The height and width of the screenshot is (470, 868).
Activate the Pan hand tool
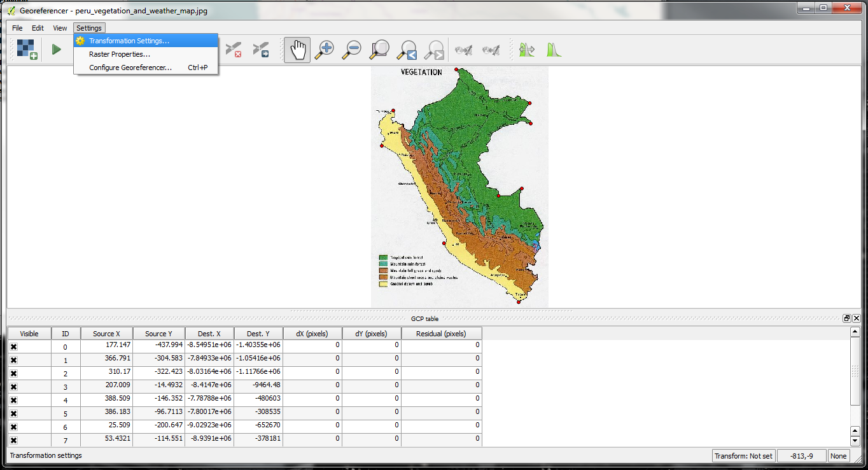click(297, 50)
